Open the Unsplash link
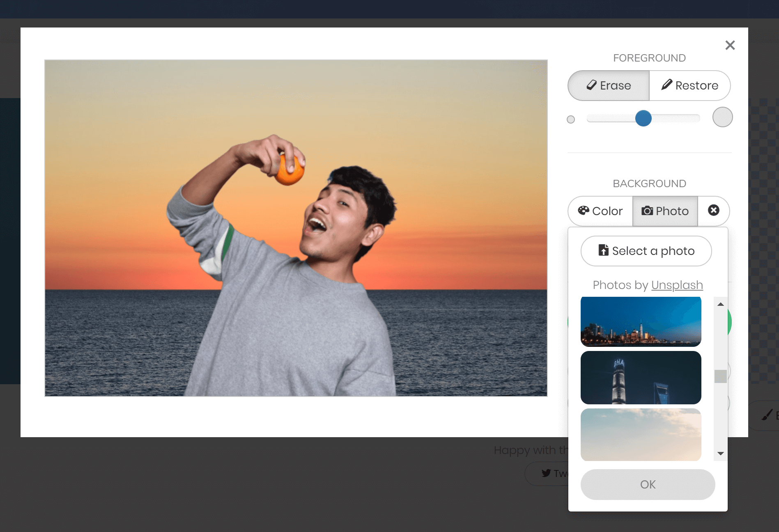The image size is (779, 532). (x=677, y=285)
